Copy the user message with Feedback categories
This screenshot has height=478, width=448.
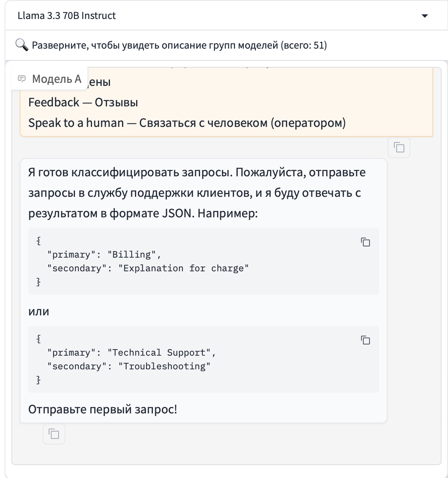(399, 147)
